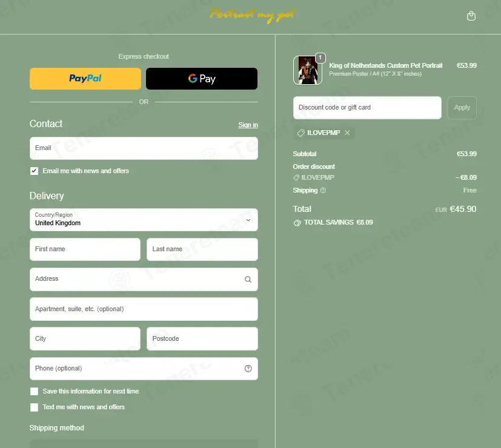Viewport: 501px width, 448px height.
Task: Click the First name input field
Action: click(85, 249)
